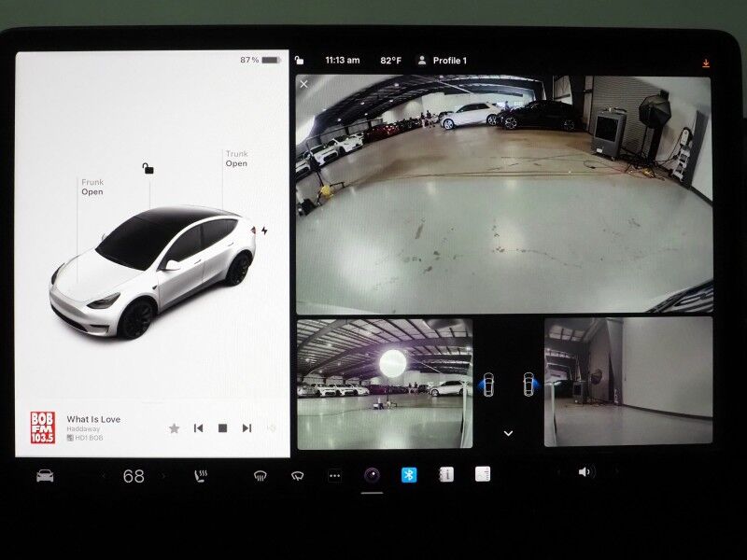Stop the current radio playback

click(222, 428)
